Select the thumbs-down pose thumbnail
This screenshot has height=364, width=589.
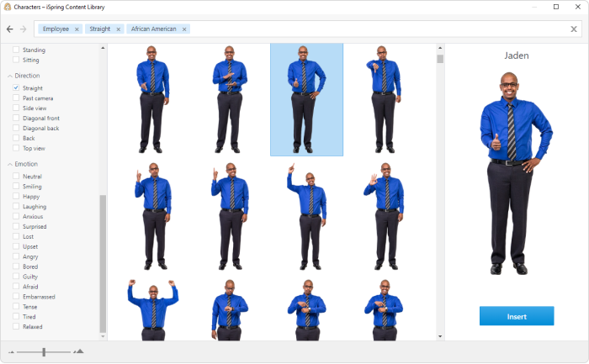[384, 99]
